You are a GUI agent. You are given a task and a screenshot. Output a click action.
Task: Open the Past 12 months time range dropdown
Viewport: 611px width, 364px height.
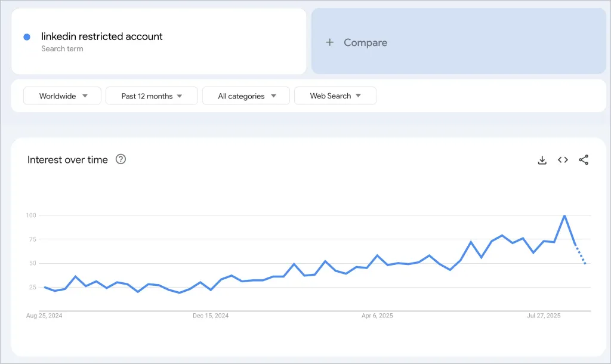tap(152, 96)
